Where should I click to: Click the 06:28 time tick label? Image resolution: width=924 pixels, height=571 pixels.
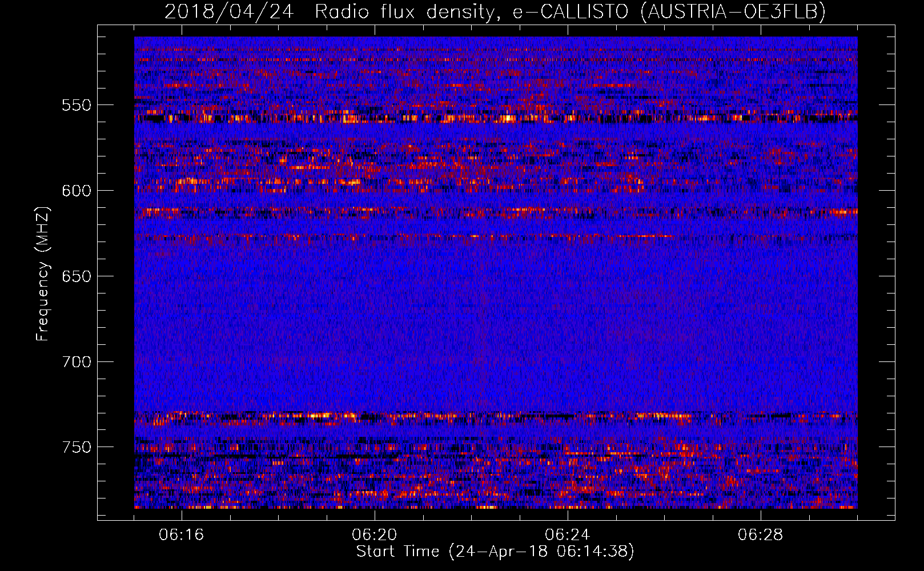(761, 535)
